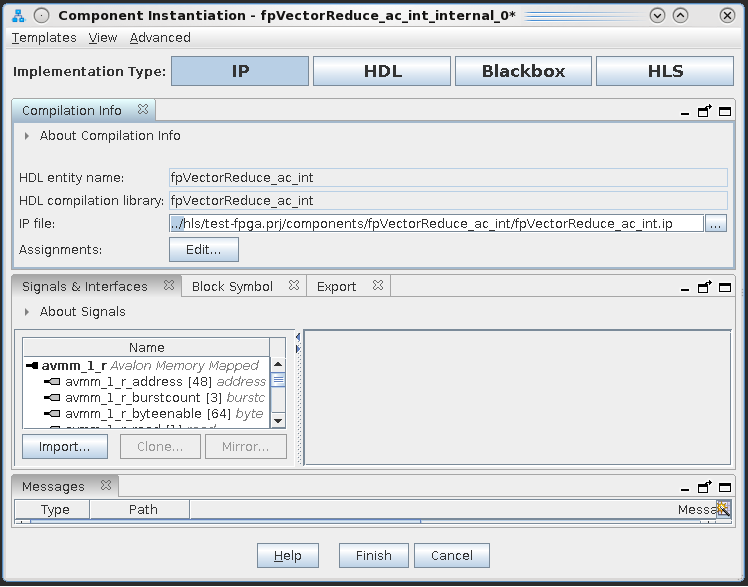The height and width of the screenshot is (587, 748).
Task: Maximize window with title bar up arrow
Action: click(x=680, y=16)
